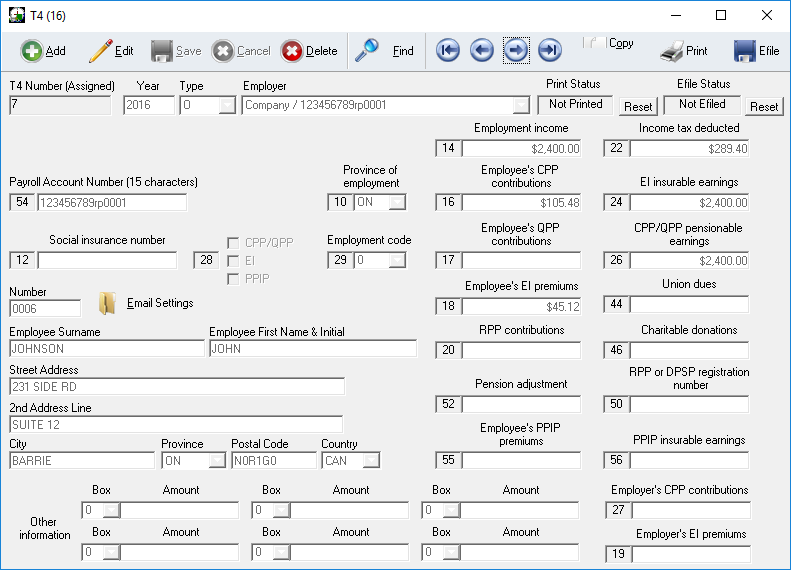The image size is (791, 570).
Task: Click the Edit pencil icon
Action: 100,51
